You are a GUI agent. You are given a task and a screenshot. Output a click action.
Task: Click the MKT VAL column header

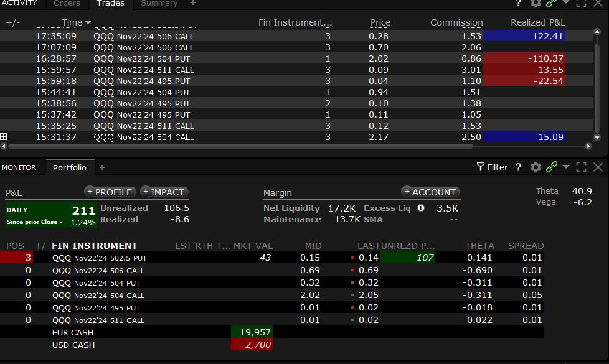(x=253, y=246)
